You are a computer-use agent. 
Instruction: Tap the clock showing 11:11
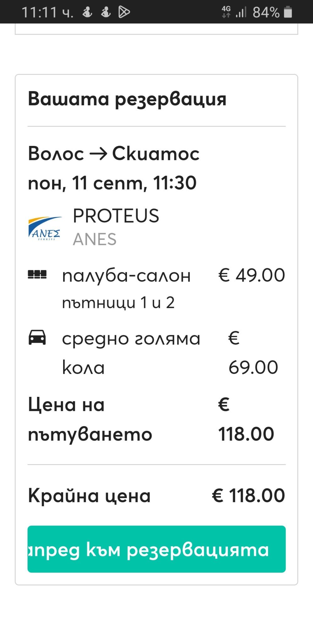pos(39,12)
